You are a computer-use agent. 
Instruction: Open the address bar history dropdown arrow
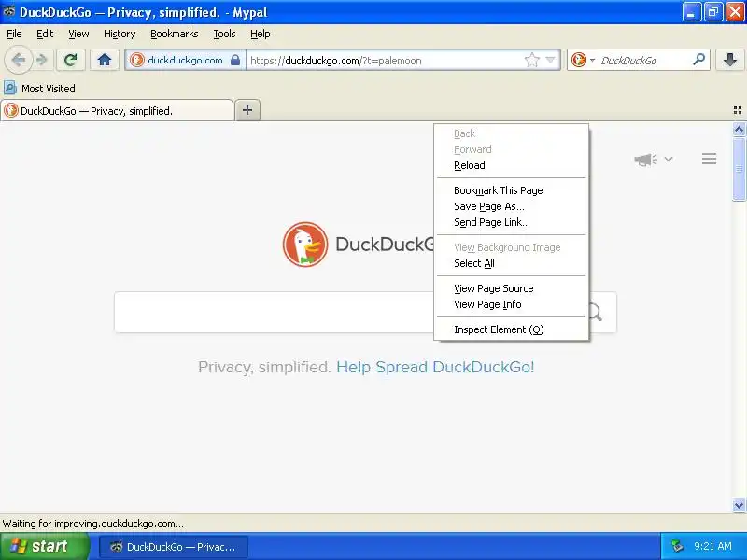[x=550, y=61]
